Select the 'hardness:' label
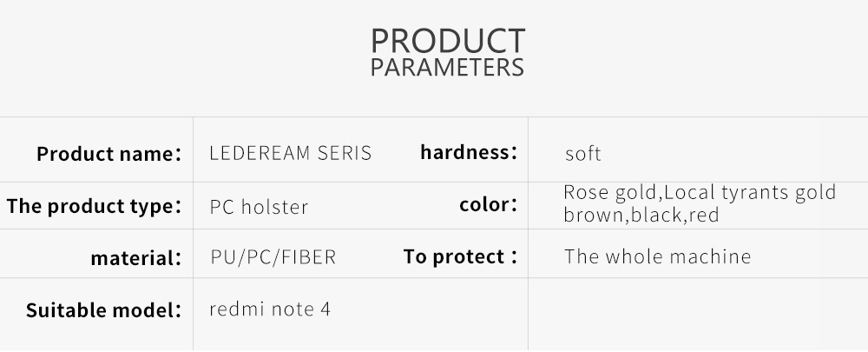This screenshot has height=352, width=868. point(469,152)
